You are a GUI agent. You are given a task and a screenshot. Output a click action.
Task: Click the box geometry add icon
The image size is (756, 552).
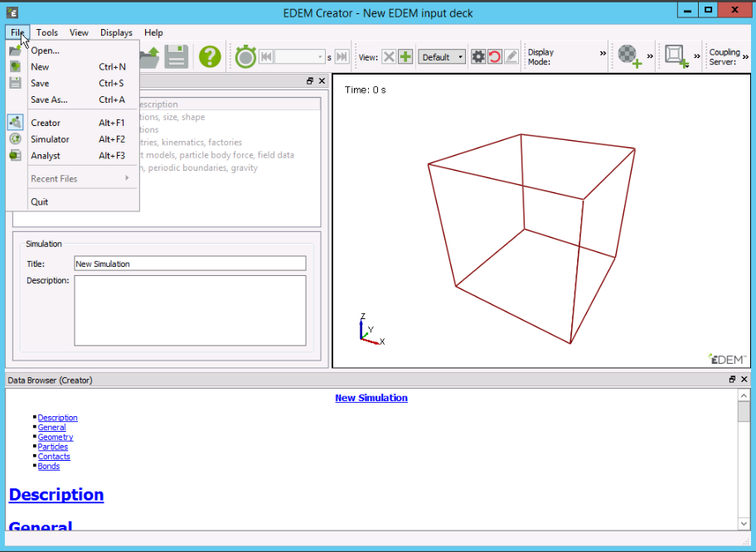coord(676,56)
